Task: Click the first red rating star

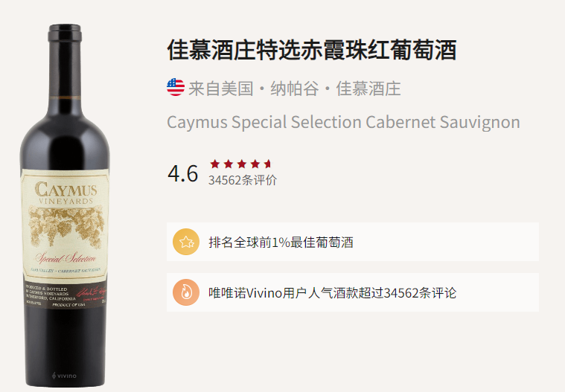Action: pyautogui.click(x=215, y=164)
